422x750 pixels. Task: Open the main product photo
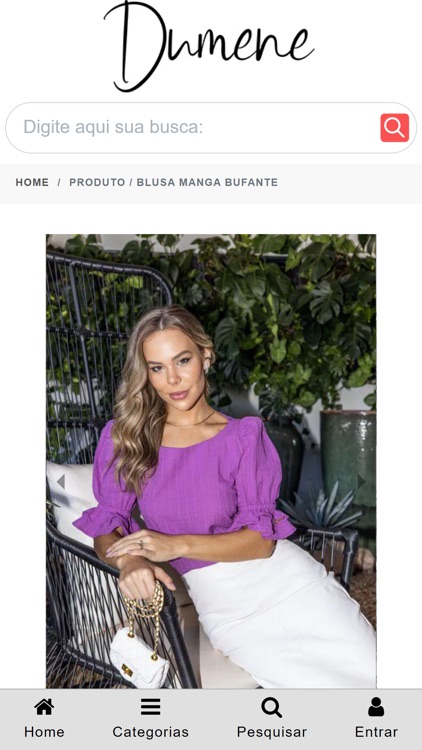[211, 461]
